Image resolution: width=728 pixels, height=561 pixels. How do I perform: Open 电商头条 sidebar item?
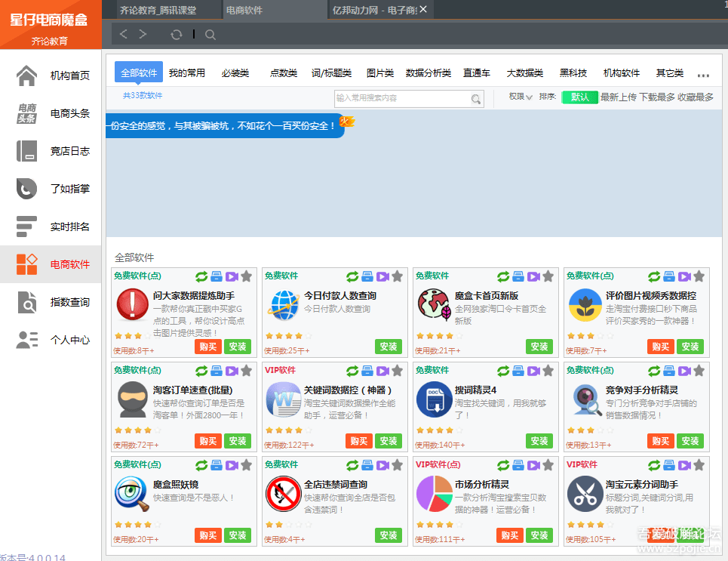point(51,113)
